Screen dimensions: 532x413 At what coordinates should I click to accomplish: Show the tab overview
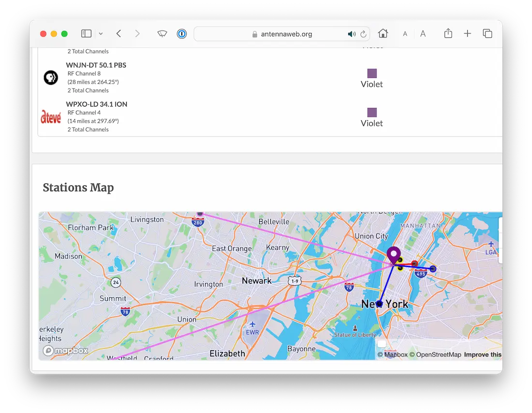488,33
